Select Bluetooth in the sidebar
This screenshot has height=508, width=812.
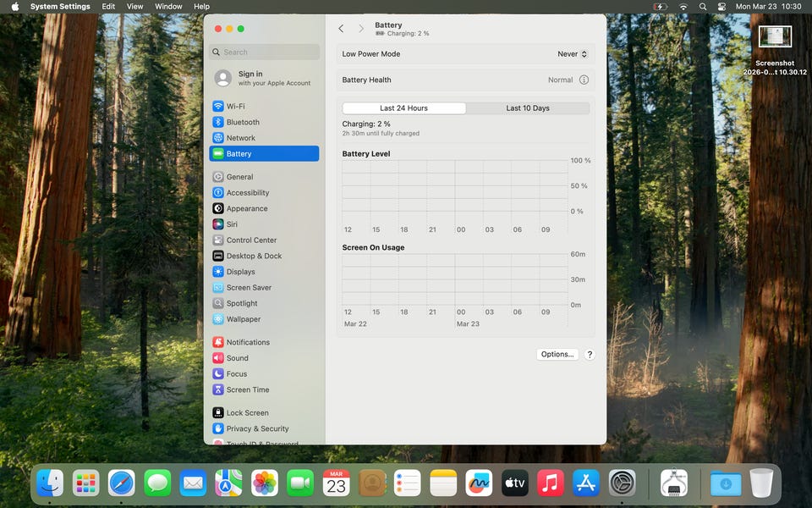click(242, 122)
